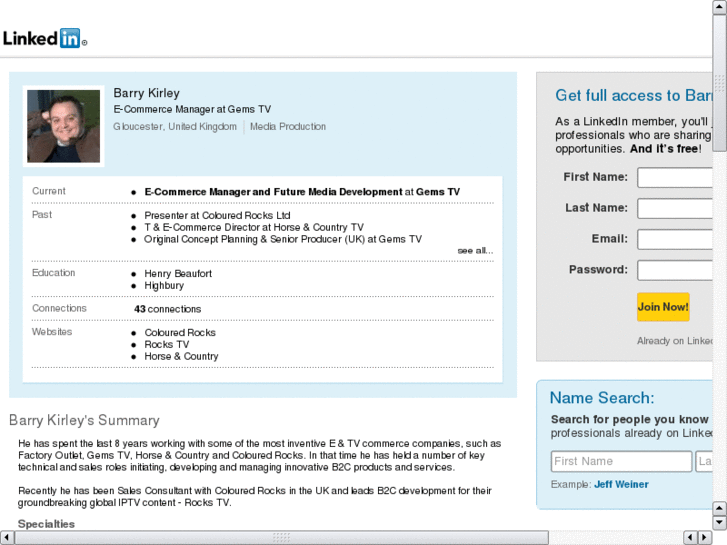
Task: Click the horizontal scrollbar left arrow
Action: pyautogui.click(x=7, y=538)
